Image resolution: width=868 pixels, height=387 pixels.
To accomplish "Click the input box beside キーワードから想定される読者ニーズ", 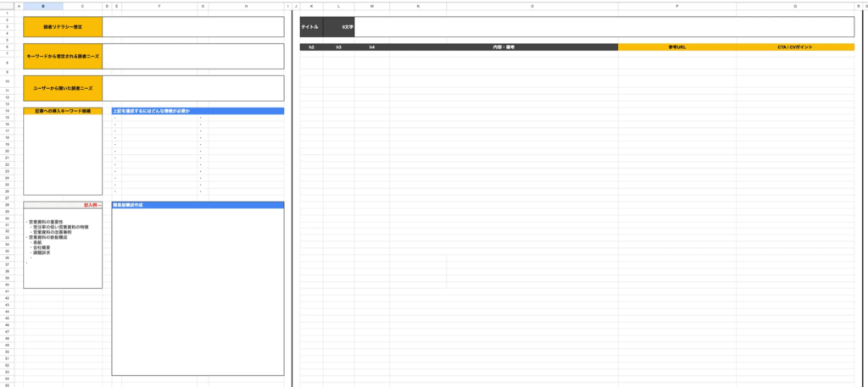I will point(193,57).
